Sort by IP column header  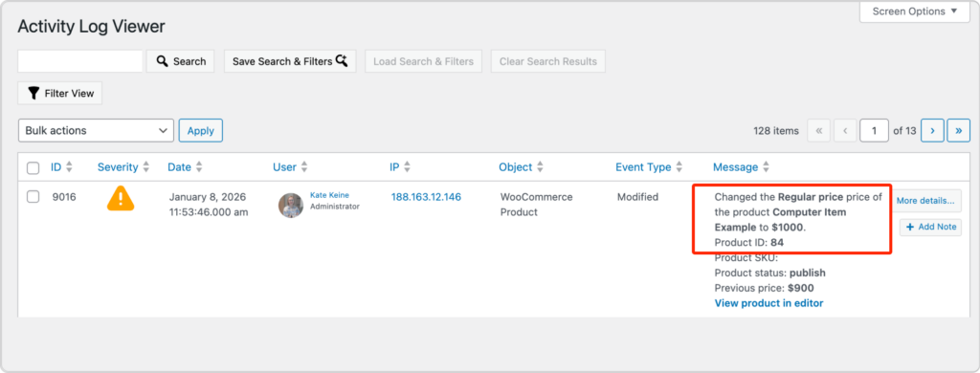pyautogui.click(x=400, y=166)
